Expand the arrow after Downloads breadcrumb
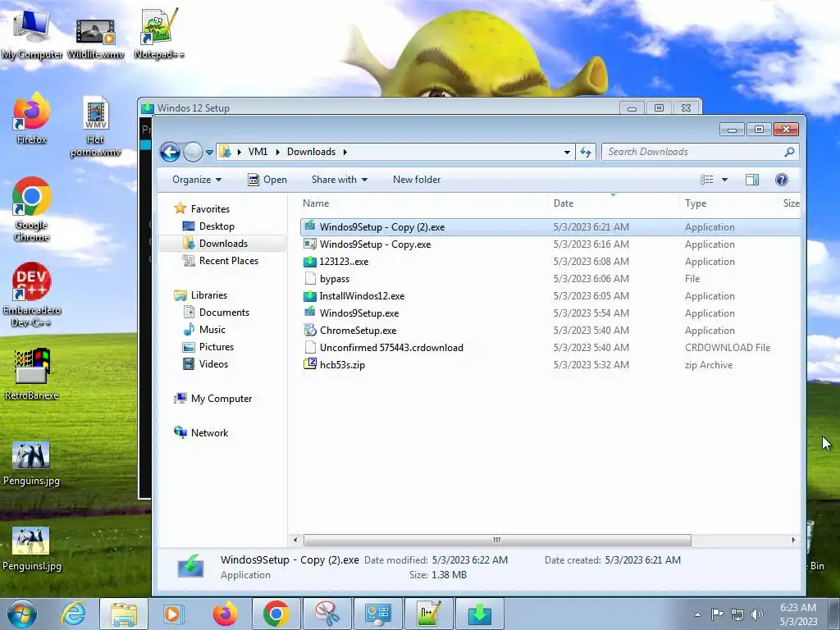Image resolution: width=840 pixels, height=630 pixels. coord(345,152)
